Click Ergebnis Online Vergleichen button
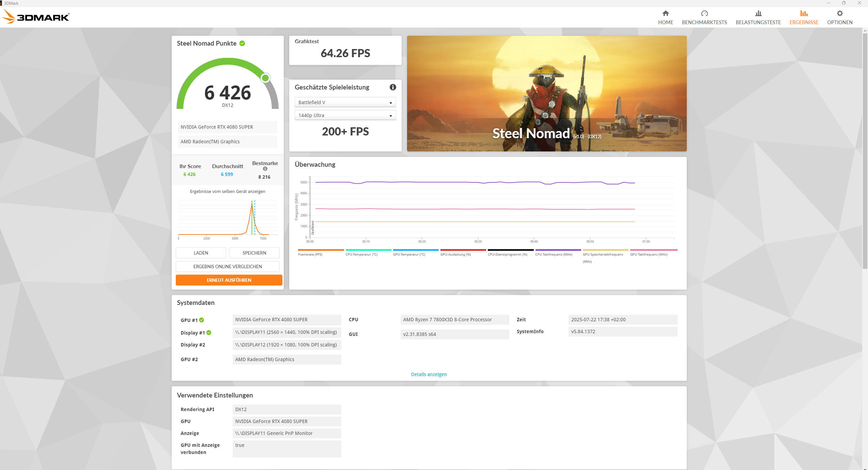This screenshot has width=868, height=470. point(227,266)
